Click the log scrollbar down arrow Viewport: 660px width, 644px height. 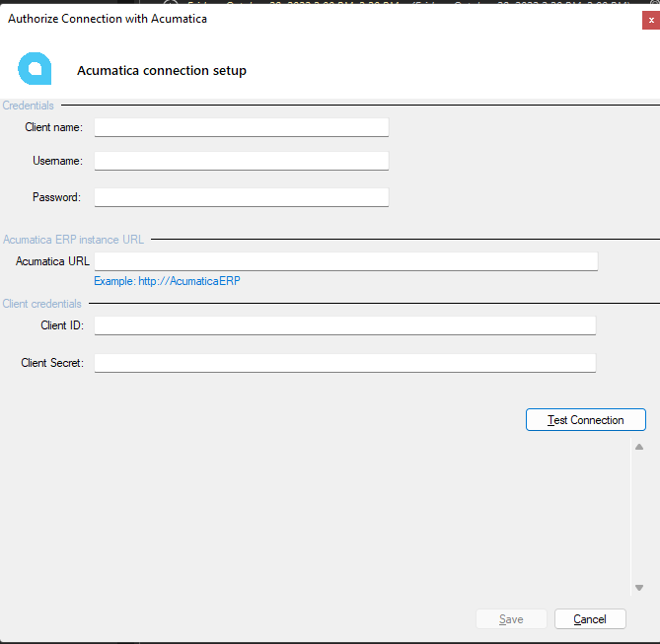pos(639,588)
